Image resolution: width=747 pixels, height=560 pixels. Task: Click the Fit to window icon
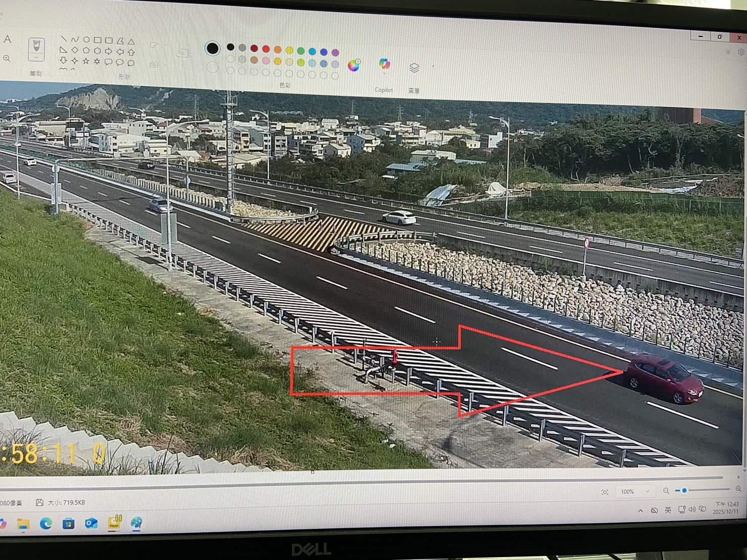click(x=605, y=492)
